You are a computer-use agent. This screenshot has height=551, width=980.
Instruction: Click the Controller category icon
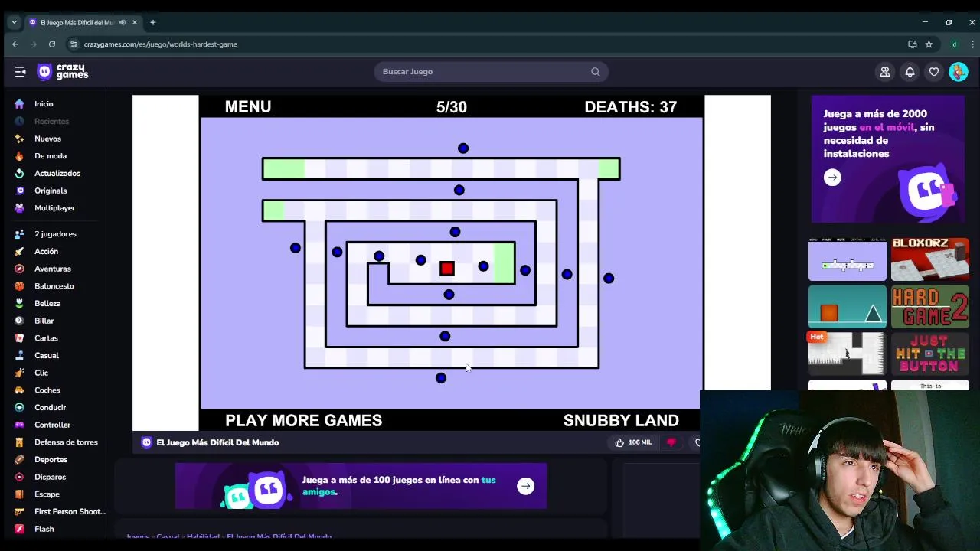pyautogui.click(x=19, y=425)
